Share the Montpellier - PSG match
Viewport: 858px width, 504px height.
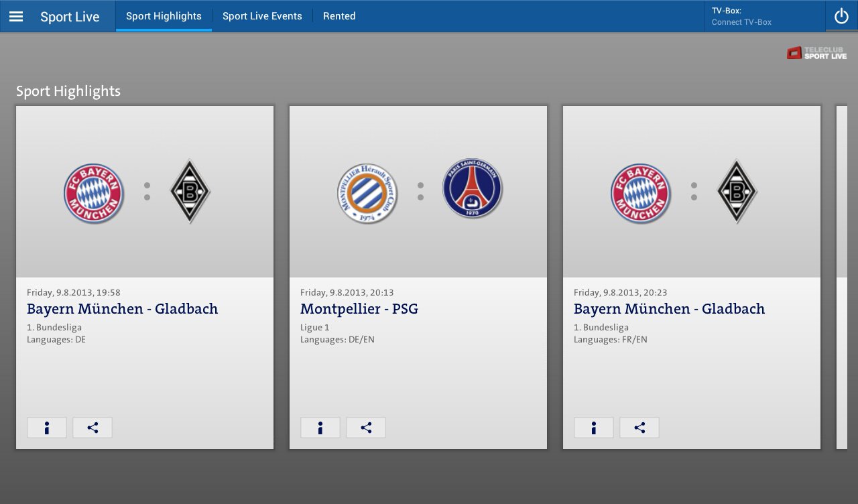(x=366, y=428)
